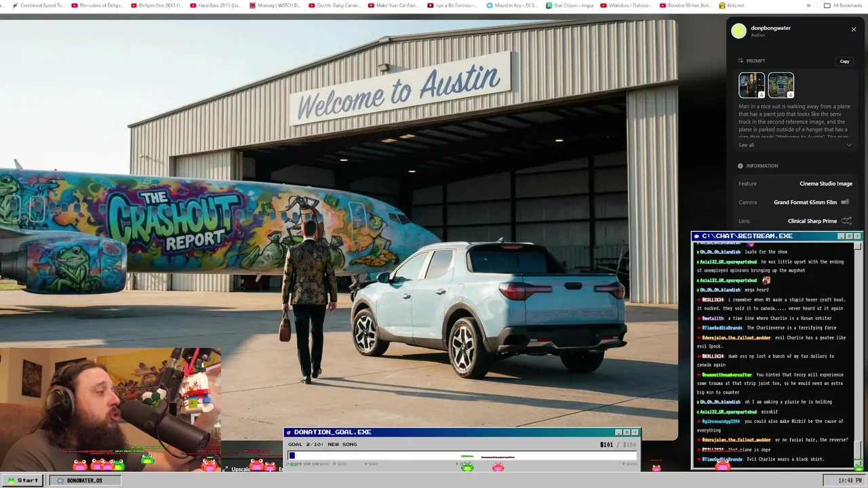Viewport: 868px width, 488px height.
Task: Open 'Defqon One 2013' bookmark
Action: click(x=157, y=5)
